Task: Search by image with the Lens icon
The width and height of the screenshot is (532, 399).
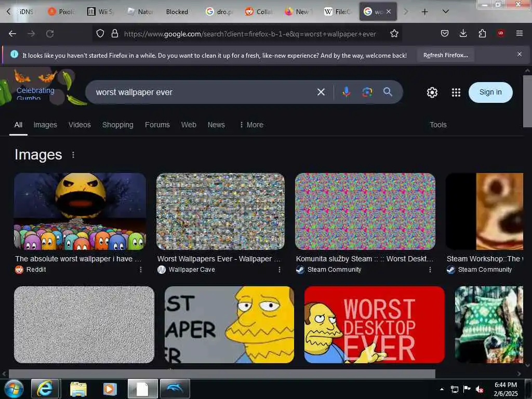Action: (367, 92)
